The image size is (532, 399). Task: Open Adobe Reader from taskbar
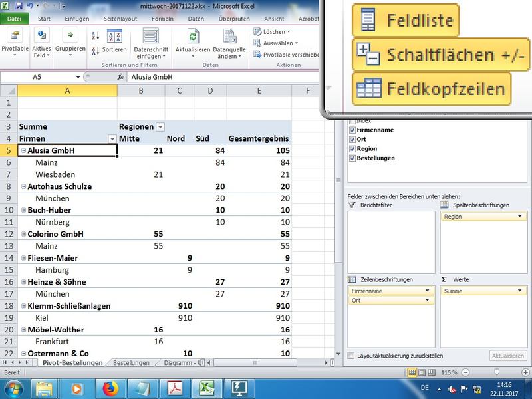(175, 389)
